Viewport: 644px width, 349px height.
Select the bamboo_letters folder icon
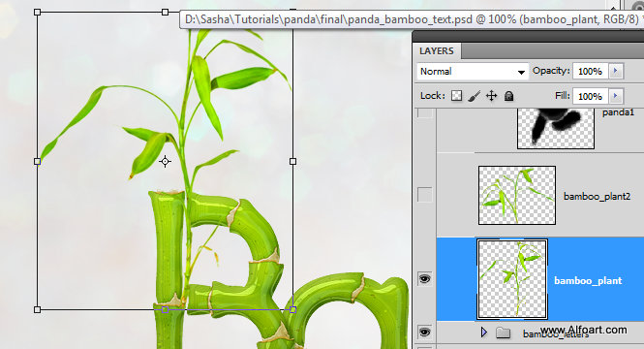(x=503, y=333)
